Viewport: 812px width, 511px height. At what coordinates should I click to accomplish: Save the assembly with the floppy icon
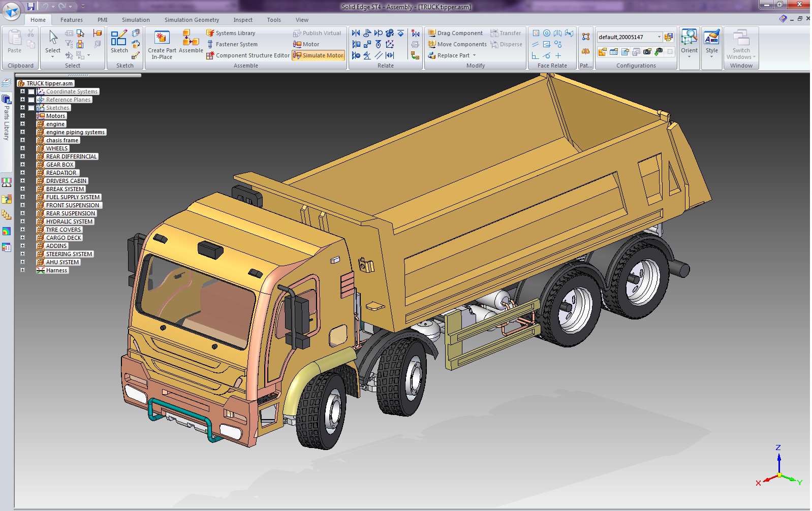31,6
